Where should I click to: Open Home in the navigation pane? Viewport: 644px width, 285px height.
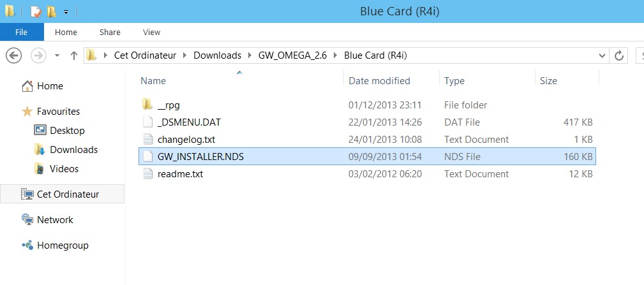(50, 86)
